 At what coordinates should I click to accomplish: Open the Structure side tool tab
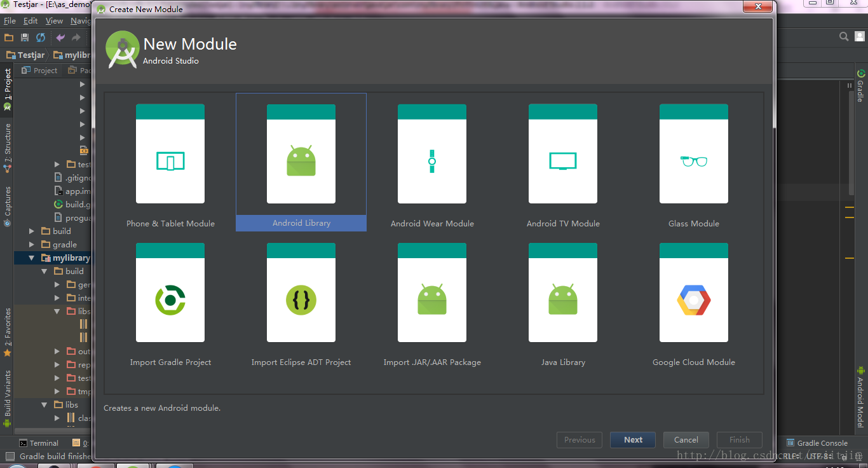[7, 148]
